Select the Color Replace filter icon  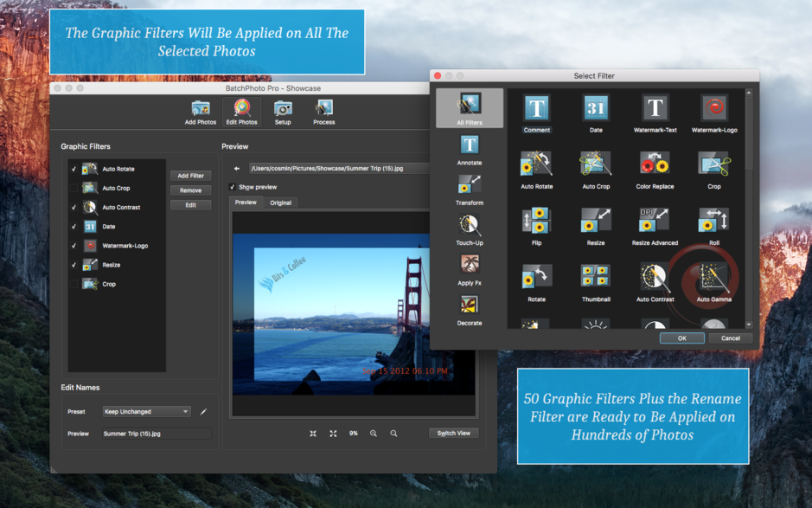tap(654, 164)
